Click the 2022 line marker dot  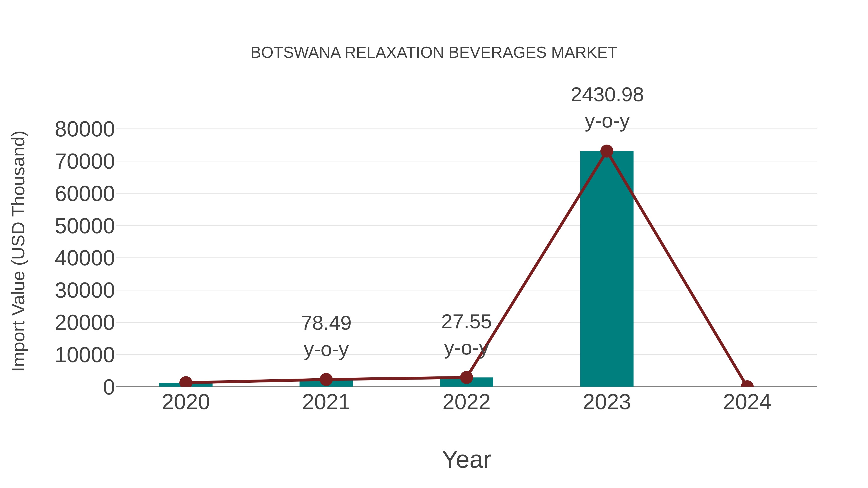tap(466, 378)
